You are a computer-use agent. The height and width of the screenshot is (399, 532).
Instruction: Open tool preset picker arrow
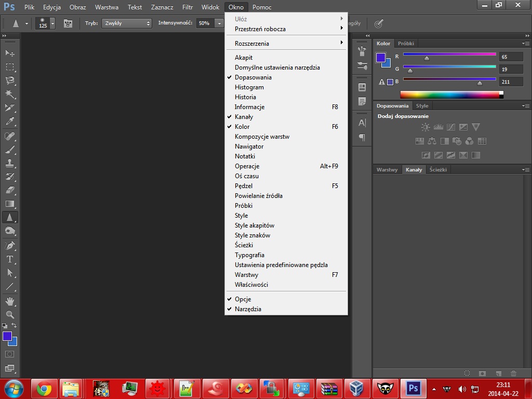(x=27, y=23)
